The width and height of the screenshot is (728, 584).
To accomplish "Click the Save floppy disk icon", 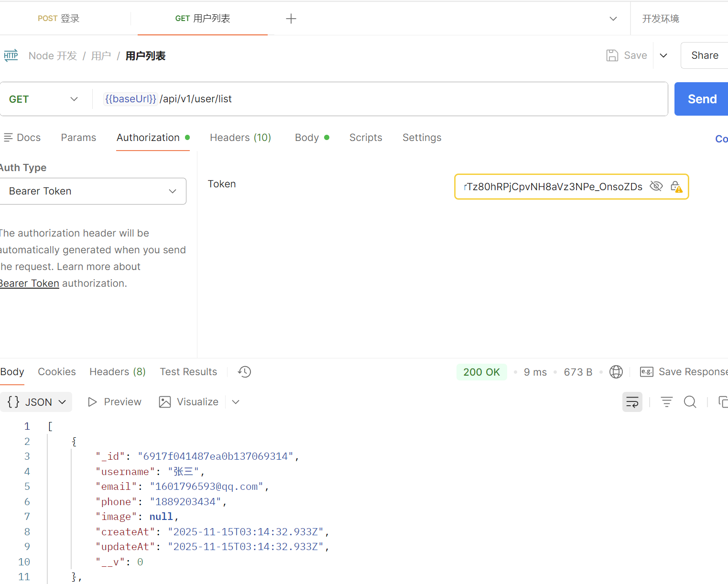I will point(612,55).
